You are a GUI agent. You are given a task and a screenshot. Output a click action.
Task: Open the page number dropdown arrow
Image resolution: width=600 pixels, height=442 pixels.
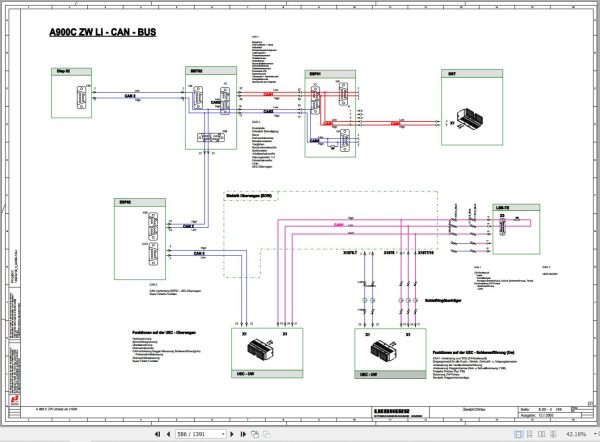pyautogui.click(x=223, y=434)
